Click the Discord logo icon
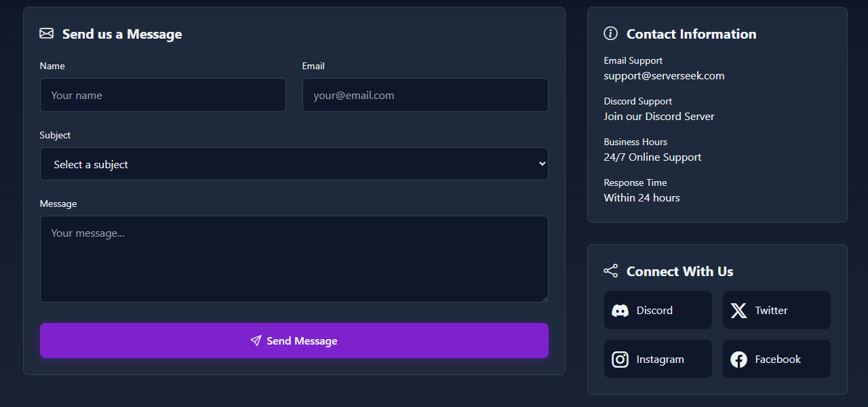Screen dimensions: 868x407 (x=620, y=311)
